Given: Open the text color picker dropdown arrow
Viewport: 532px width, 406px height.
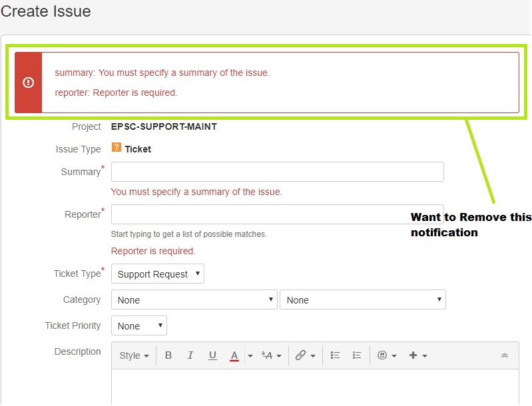Looking at the screenshot, I should (x=250, y=356).
